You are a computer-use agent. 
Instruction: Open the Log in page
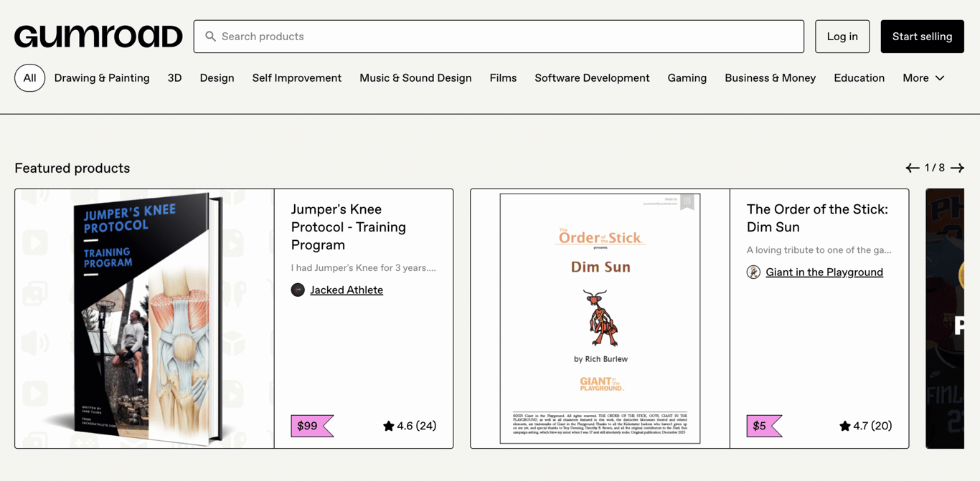click(842, 36)
